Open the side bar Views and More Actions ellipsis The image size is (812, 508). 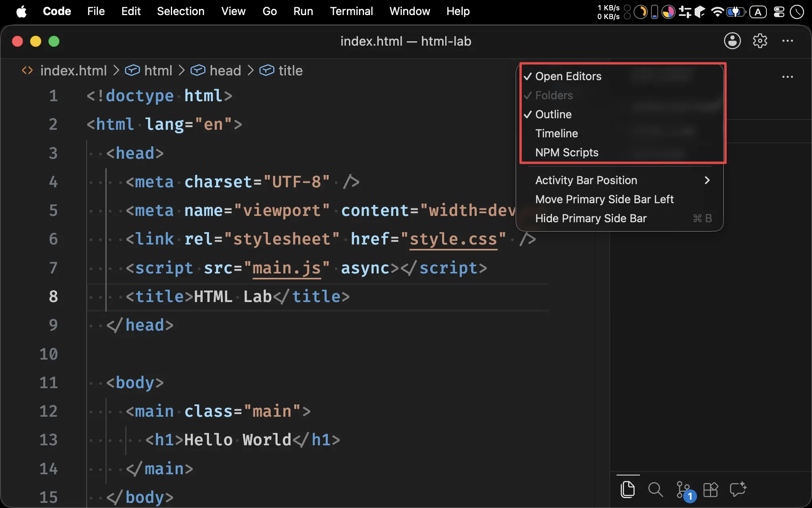(x=787, y=77)
